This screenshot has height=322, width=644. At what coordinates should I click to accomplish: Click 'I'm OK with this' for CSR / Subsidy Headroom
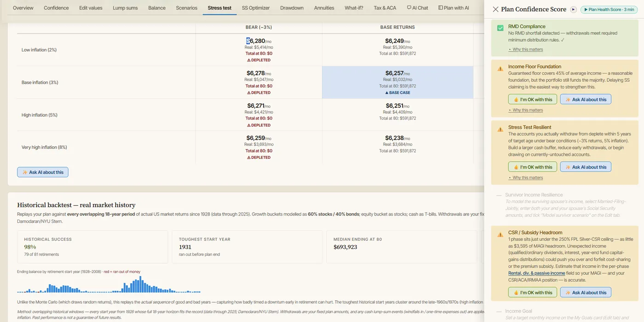(533, 292)
